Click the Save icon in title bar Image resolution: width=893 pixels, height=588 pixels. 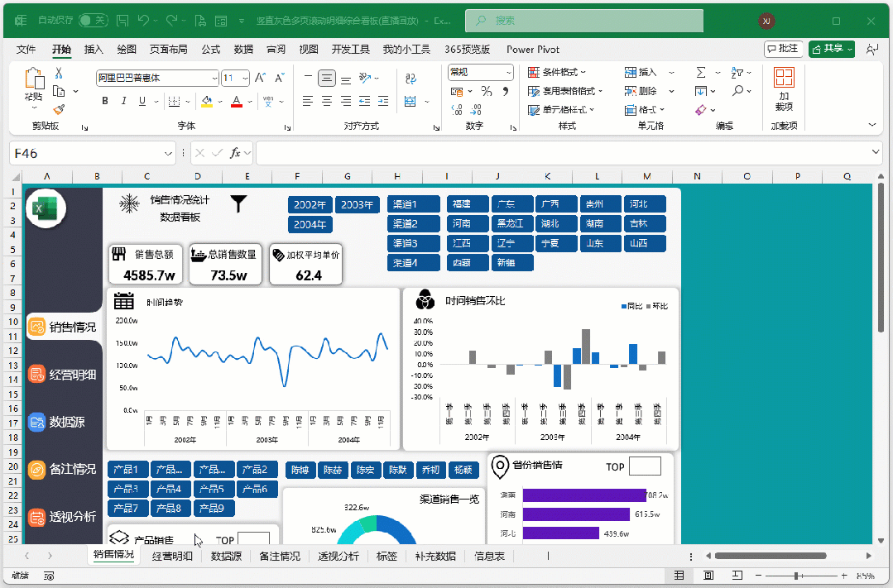122,21
